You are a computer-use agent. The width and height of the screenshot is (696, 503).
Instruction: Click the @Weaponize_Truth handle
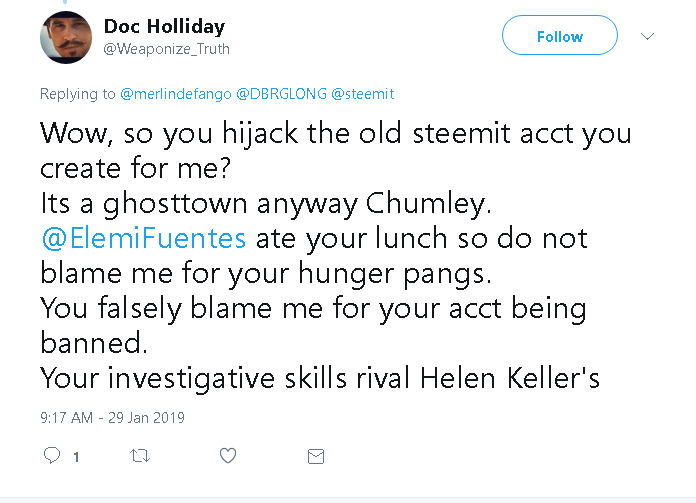165,47
